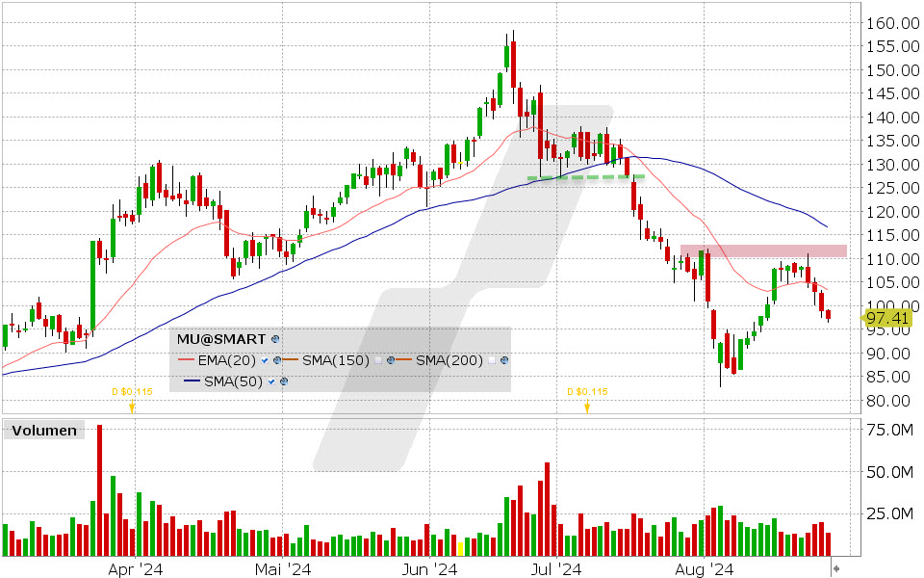Viewport: 924px width, 578px height.
Task: Click the Volumen panel label
Action: pos(44,431)
